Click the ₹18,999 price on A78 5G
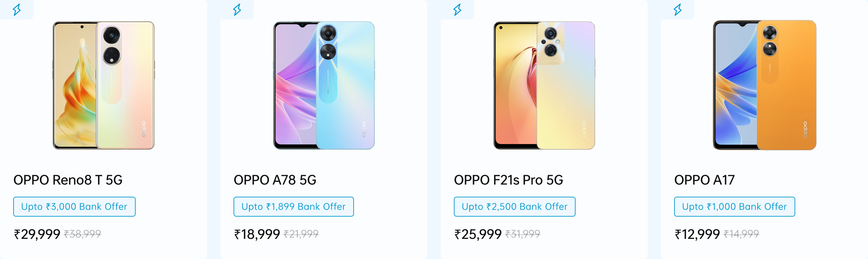The width and height of the screenshot is (868, 259). coord(257,234)
